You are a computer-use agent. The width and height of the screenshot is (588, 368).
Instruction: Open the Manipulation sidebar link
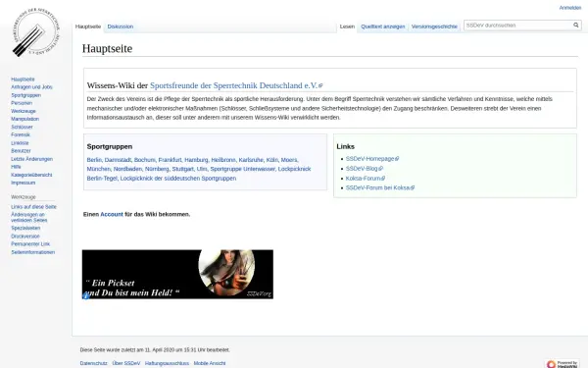[x=25, y=119]
